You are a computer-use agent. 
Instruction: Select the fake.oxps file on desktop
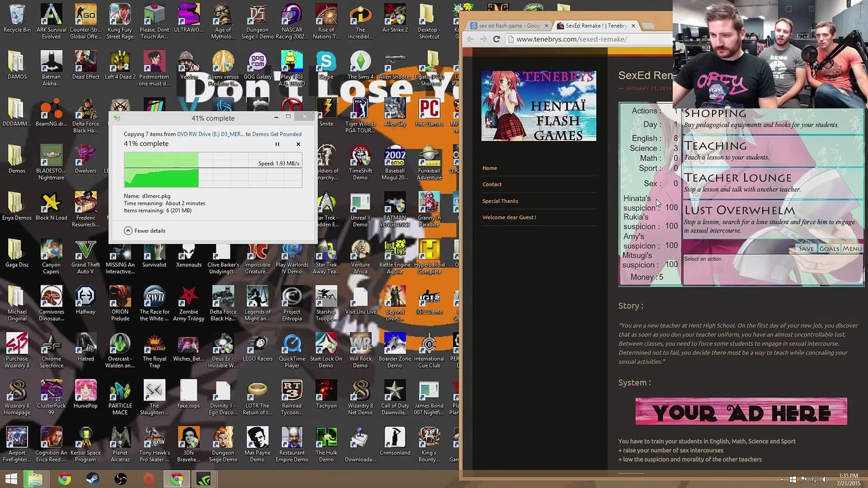coord(189,395)
